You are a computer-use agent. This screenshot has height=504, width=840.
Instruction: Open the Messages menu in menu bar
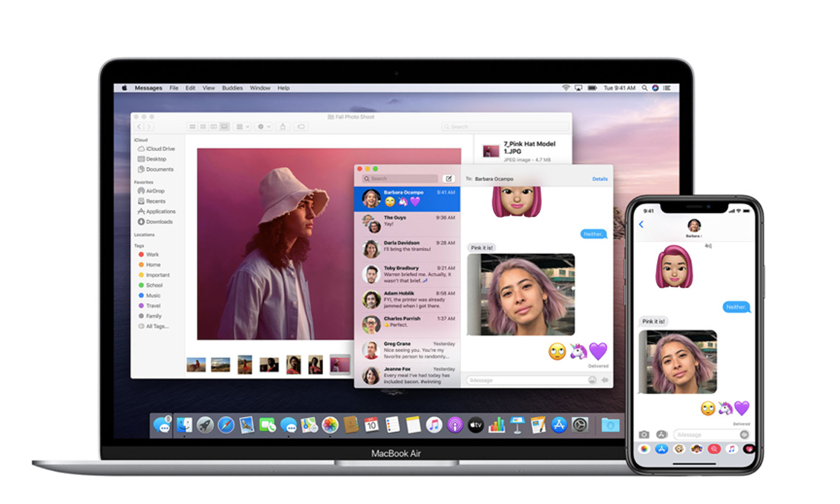(148, 88)
